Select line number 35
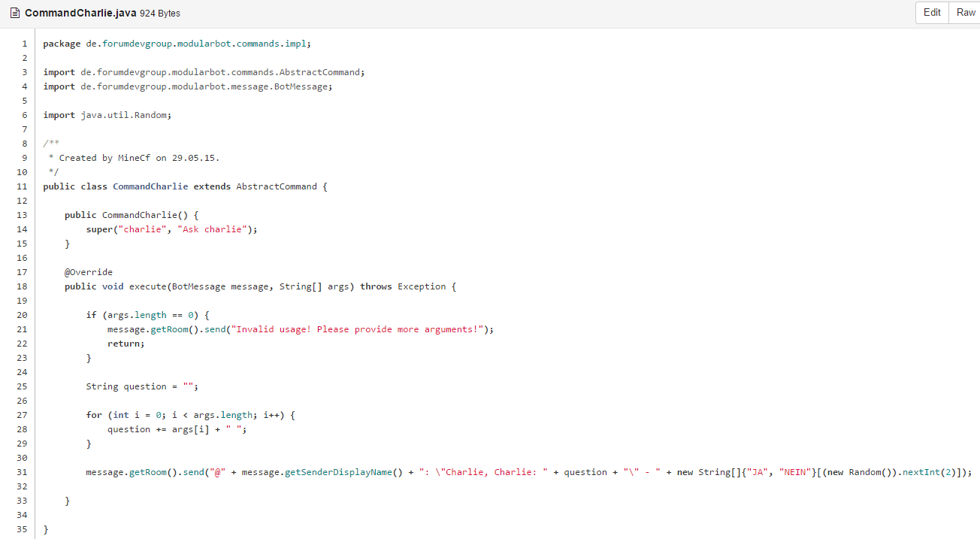 (x=23, y=529)
